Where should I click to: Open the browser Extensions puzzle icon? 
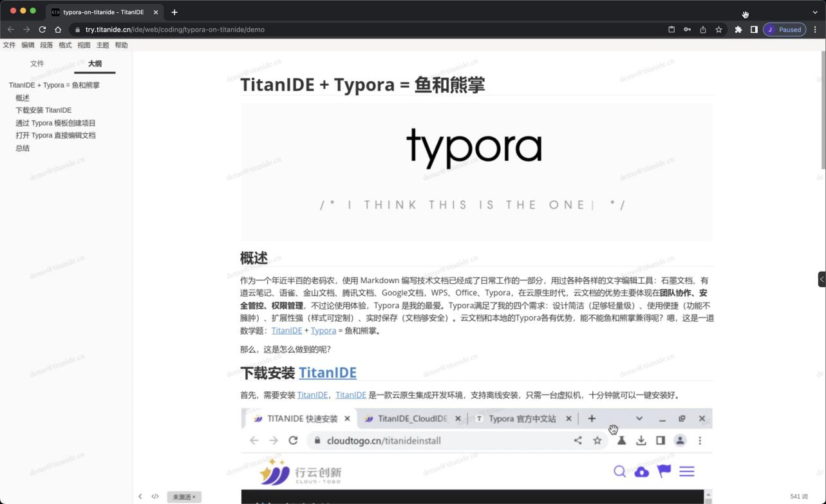pos(738,30)
